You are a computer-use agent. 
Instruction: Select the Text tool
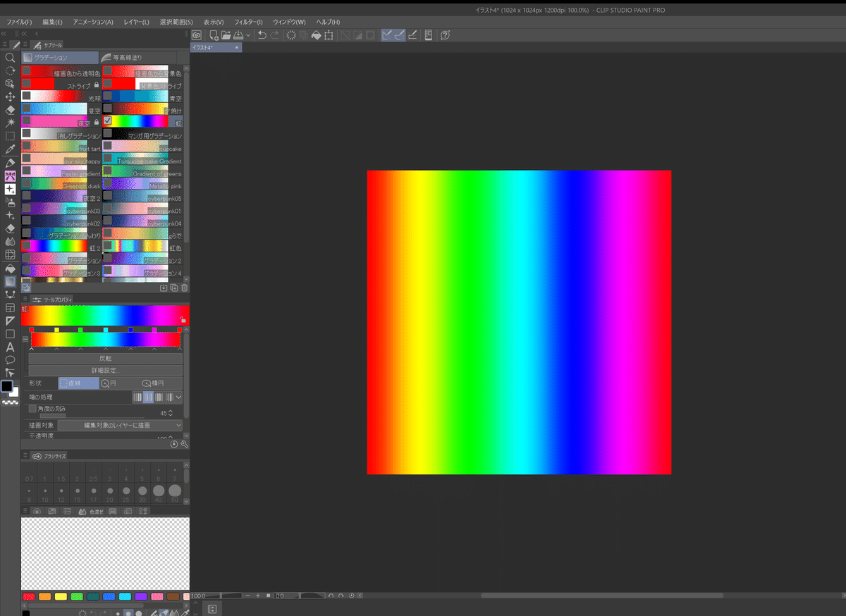[x=10, y=347]
